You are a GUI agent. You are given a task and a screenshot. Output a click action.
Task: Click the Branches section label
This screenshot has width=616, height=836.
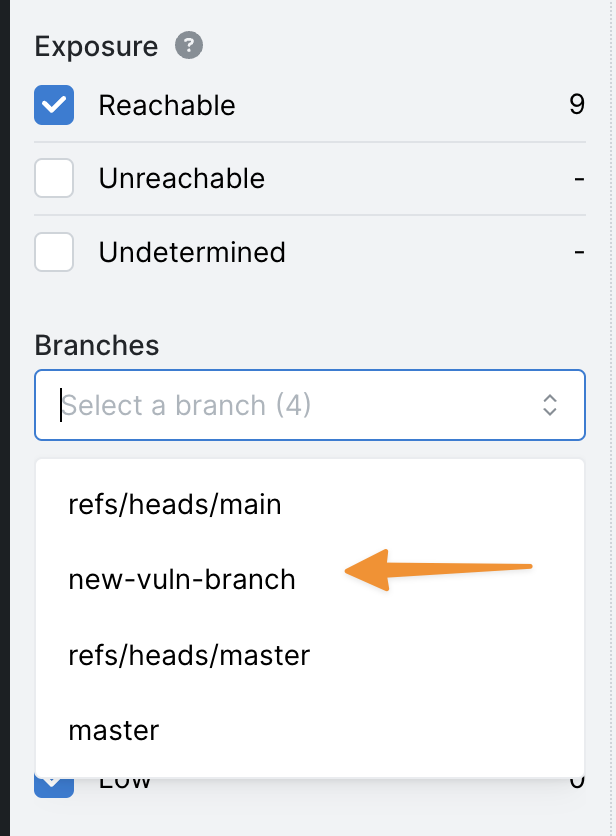click(97, 345)
